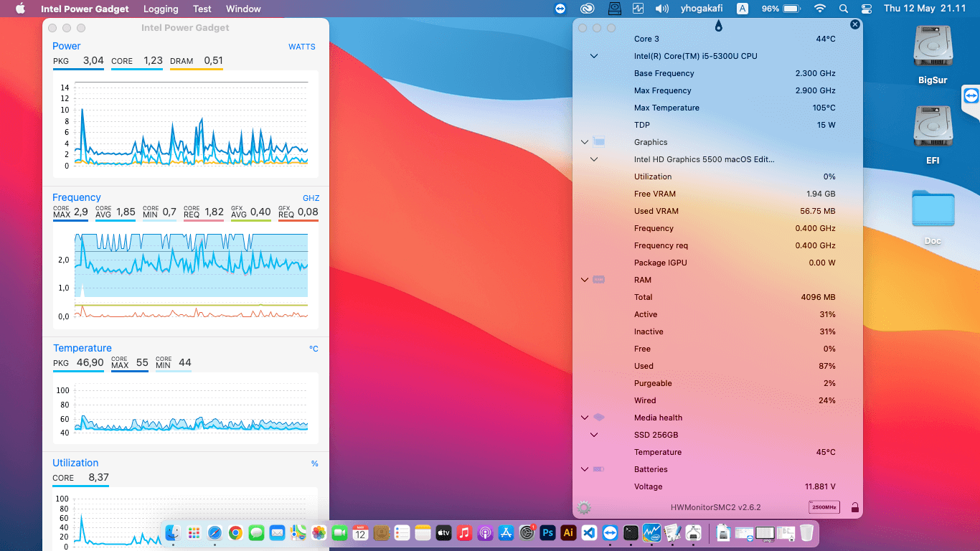Click the Utilization section heading in Power Gadget
This screenshot has width=980, height=551.
(75, 463)
